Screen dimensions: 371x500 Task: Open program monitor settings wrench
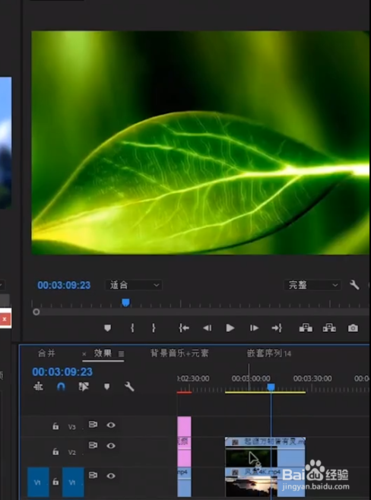354,285
